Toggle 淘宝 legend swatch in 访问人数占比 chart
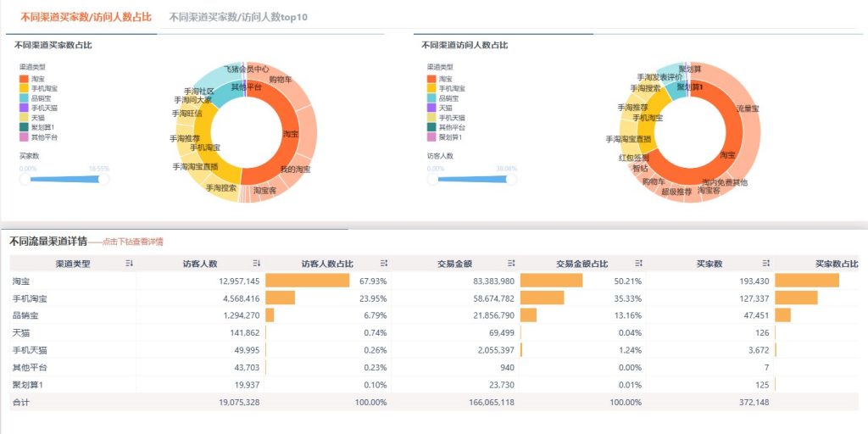868x434 pixels. tap(431, 79)
